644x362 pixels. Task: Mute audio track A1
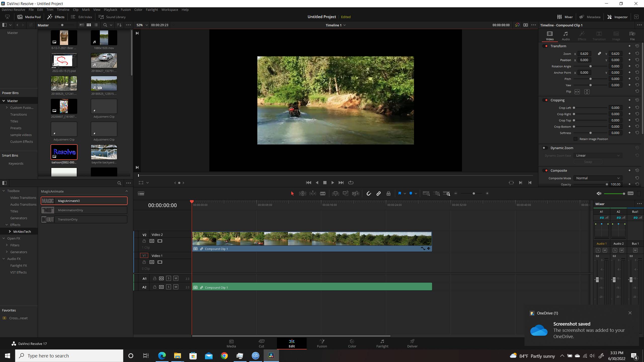176,278
